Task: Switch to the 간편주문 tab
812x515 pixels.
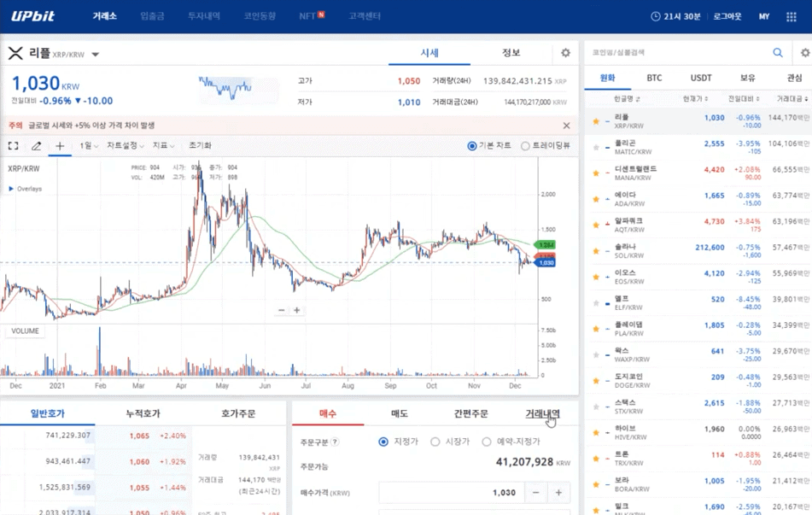Action: pyautogui.click(x=470, y=413)
